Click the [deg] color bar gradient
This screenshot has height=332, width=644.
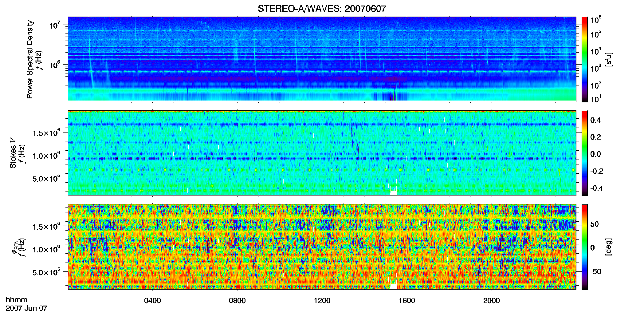[585, 247]
